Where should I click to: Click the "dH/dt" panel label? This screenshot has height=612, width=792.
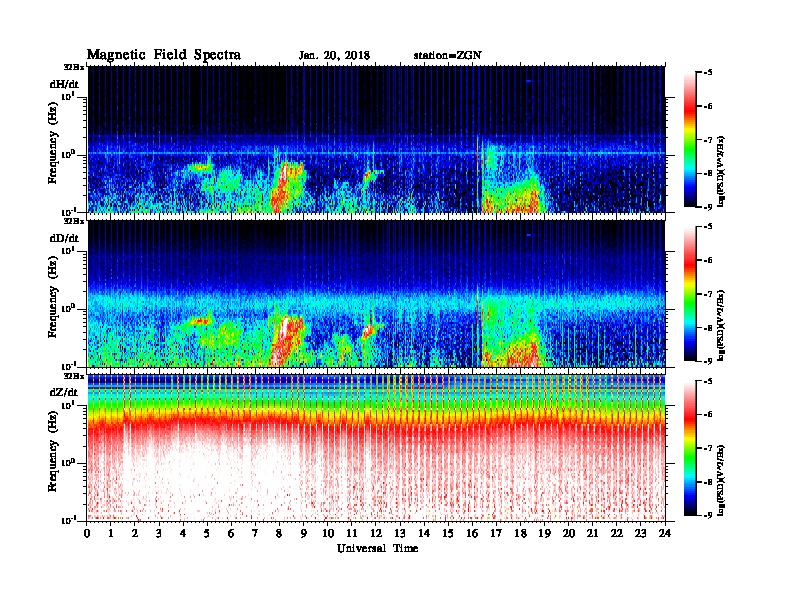click(x=64, y=84)
